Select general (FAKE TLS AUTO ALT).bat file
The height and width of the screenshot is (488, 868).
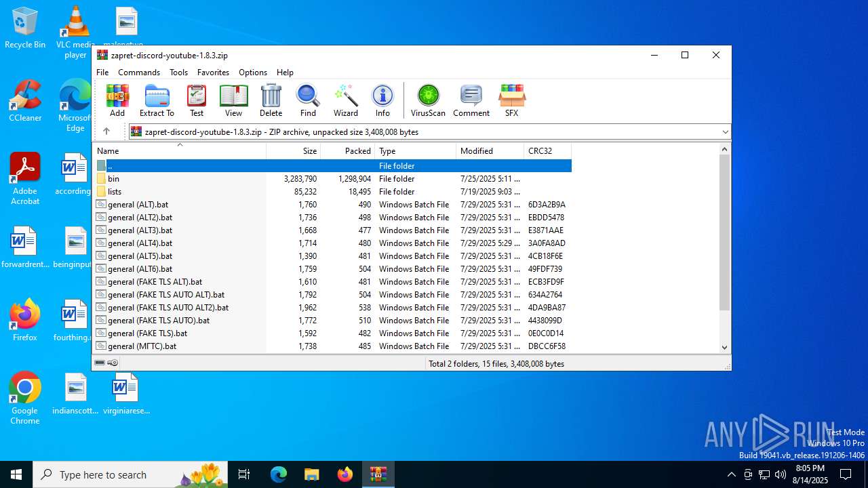click(332, 295)
